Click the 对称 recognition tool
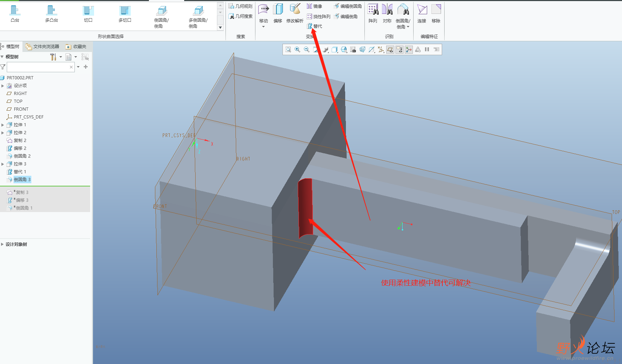Viewport: 622px width, 364px height. pos(387,14)
